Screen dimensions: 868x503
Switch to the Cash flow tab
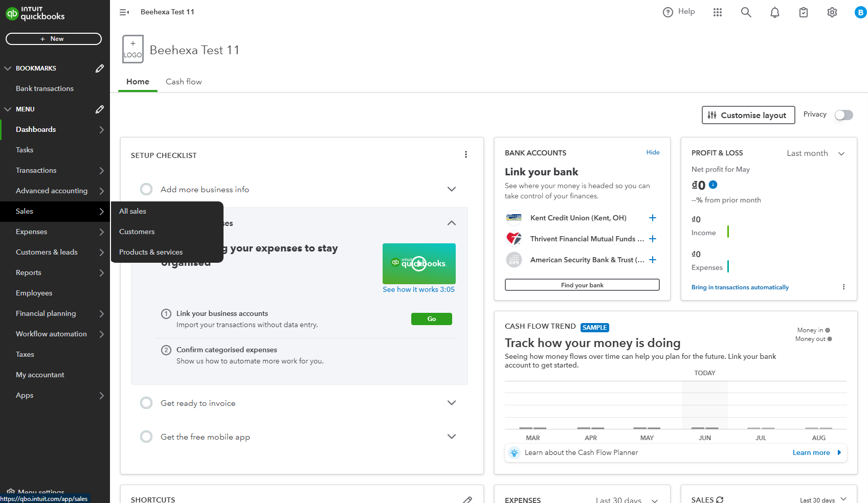[184, 81]
